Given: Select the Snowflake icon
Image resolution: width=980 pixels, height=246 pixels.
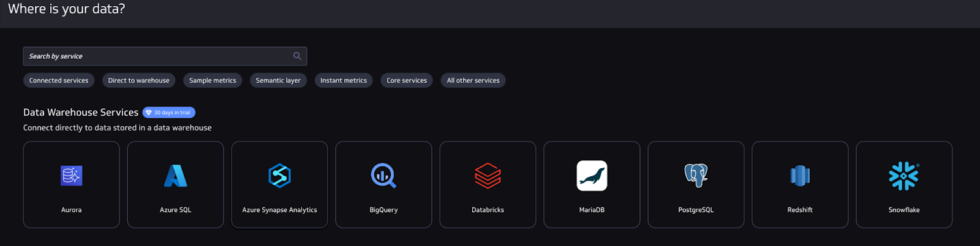Looking at the screenshot, I should (x=904, y=176).
